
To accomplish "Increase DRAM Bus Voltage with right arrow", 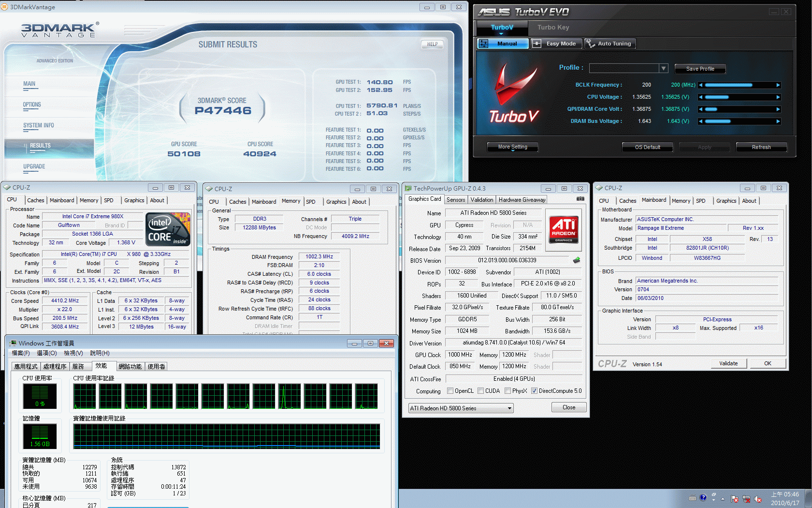I will pos(778,121).
